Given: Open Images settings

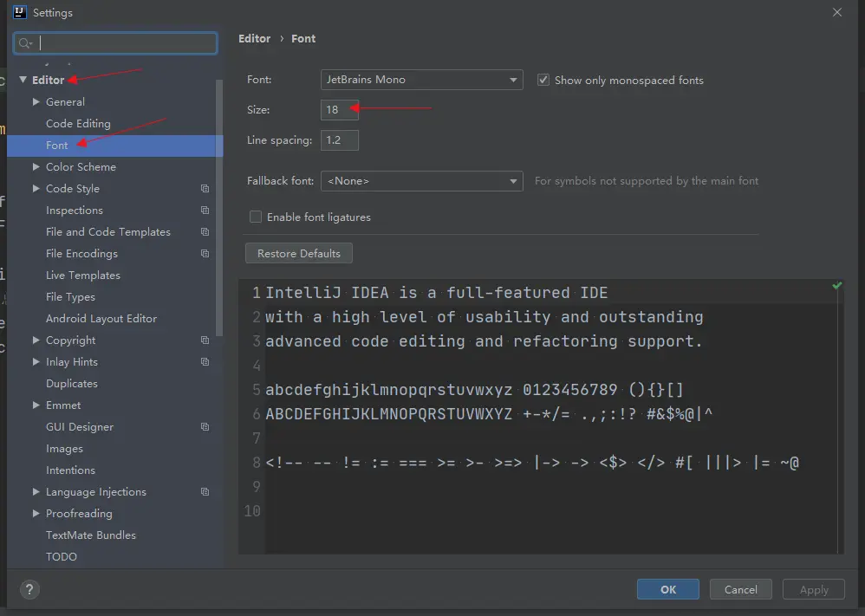Looking at the screenshot, I should point(64,448).
